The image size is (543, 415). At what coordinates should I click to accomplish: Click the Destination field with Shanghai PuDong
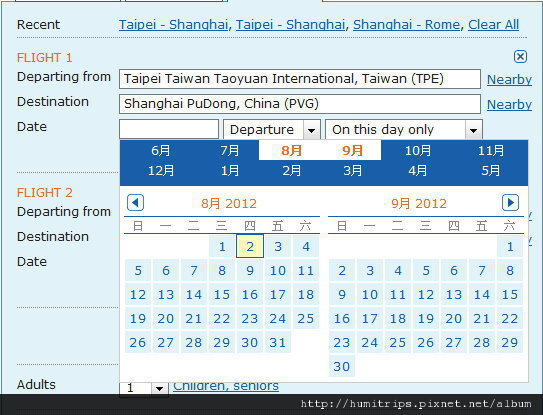tap(300, 104)
